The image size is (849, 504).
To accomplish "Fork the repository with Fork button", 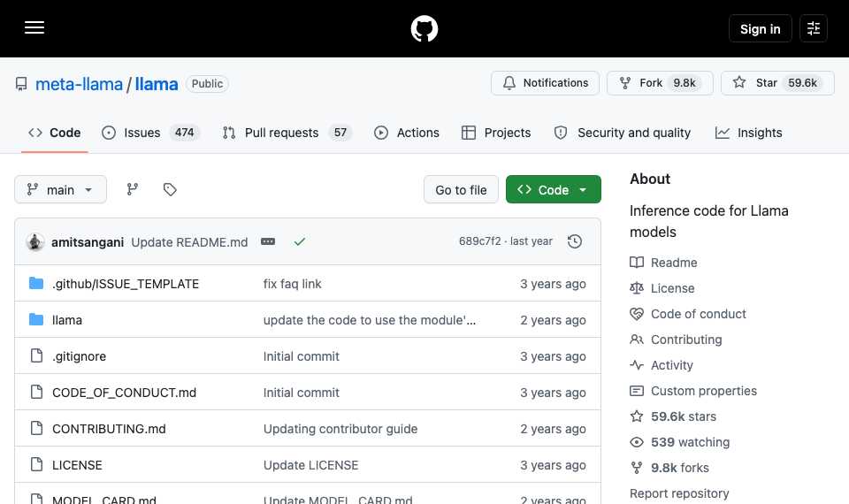I will (x=660, y=83).
